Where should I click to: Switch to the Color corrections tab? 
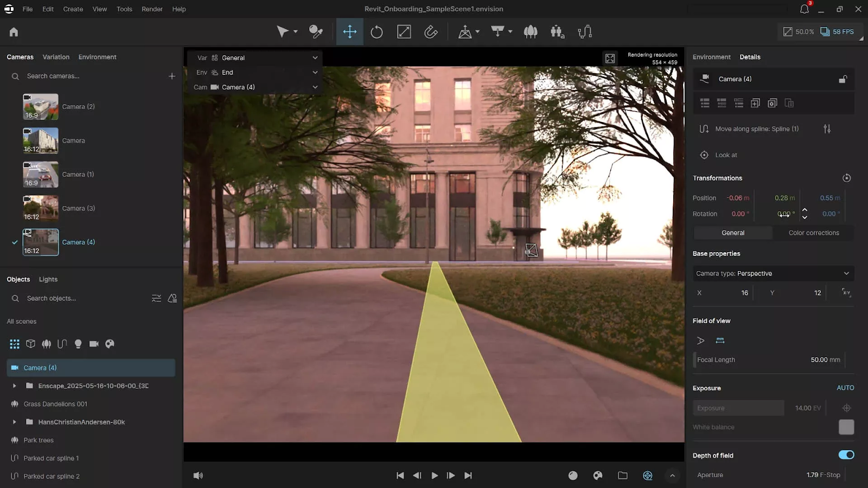tap(814, 233)
